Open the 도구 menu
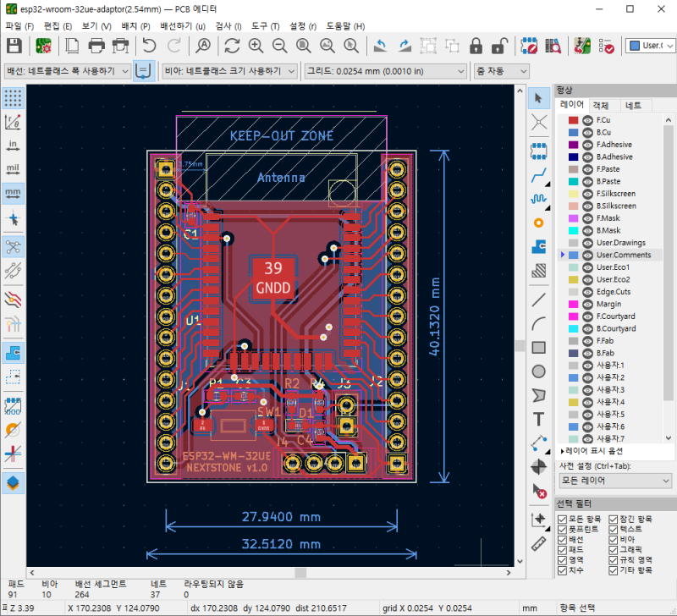Viewport: 677px width, 616px height. pyautogui.click(x=261, y=26)
